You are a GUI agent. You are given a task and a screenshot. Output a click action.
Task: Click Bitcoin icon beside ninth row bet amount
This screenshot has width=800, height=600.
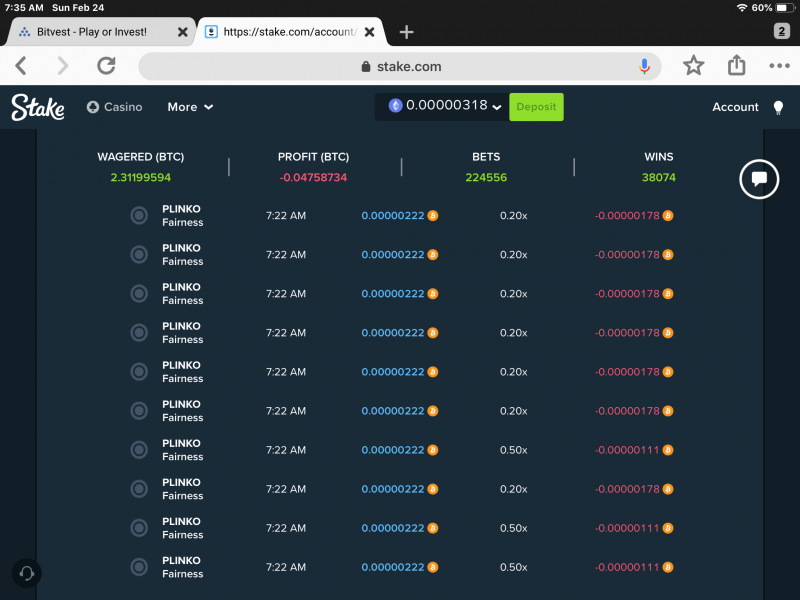pyautogui.click(x=433, y=528)
